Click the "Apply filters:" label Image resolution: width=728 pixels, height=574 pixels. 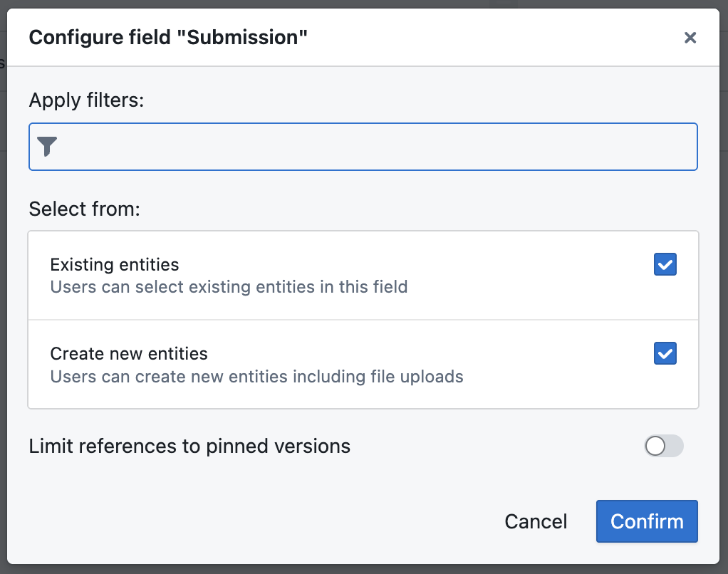86,100
